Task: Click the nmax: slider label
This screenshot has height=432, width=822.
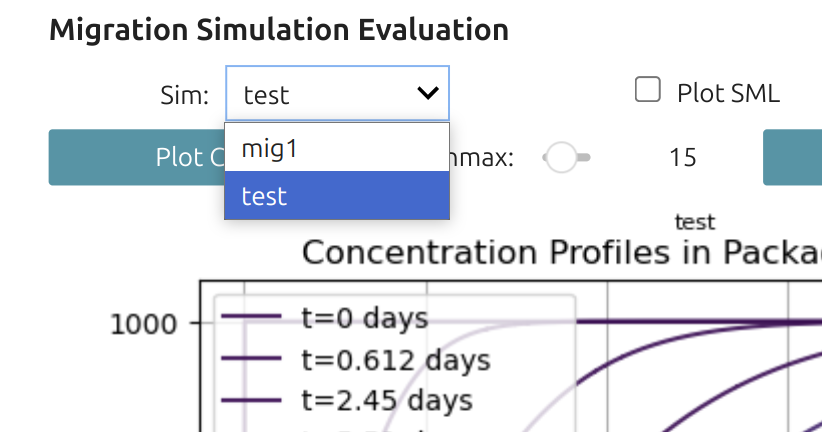Action: (486, 158)
